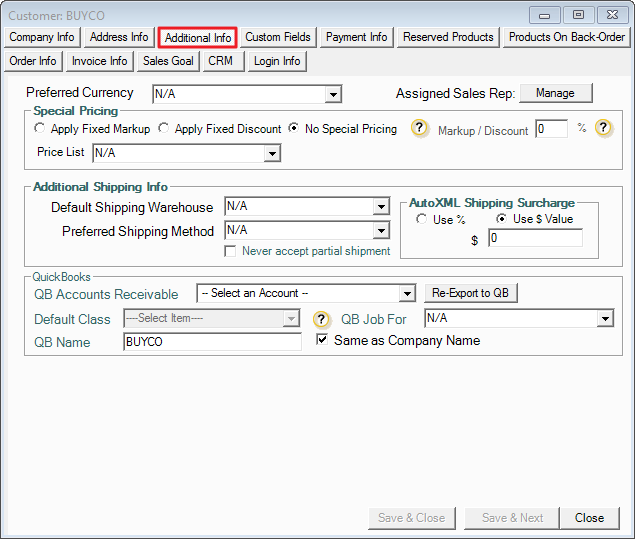
Task: Open the QB Job For dropdown
Action: click(605, 319)
